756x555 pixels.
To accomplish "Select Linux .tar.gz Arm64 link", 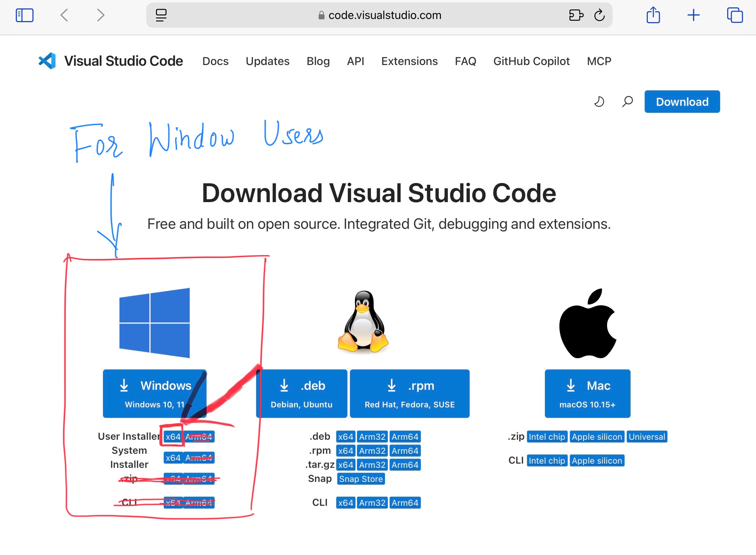I will pos(405,465).
